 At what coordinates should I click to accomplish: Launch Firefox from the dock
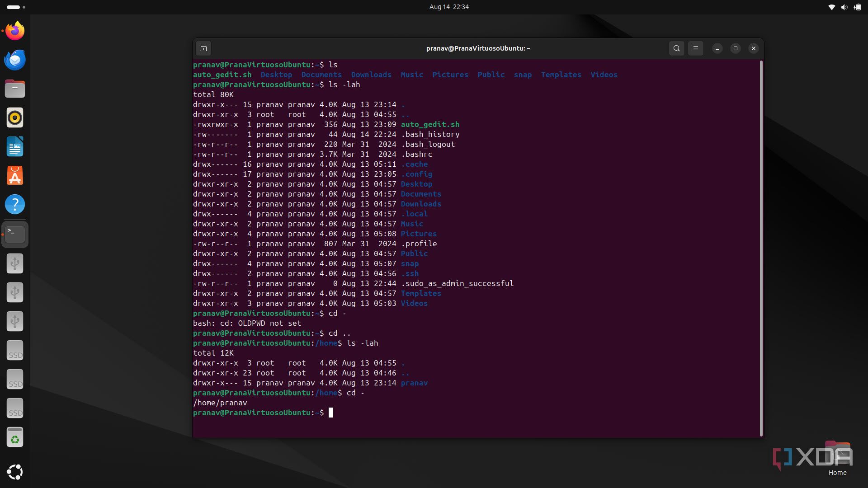point(15,31)
